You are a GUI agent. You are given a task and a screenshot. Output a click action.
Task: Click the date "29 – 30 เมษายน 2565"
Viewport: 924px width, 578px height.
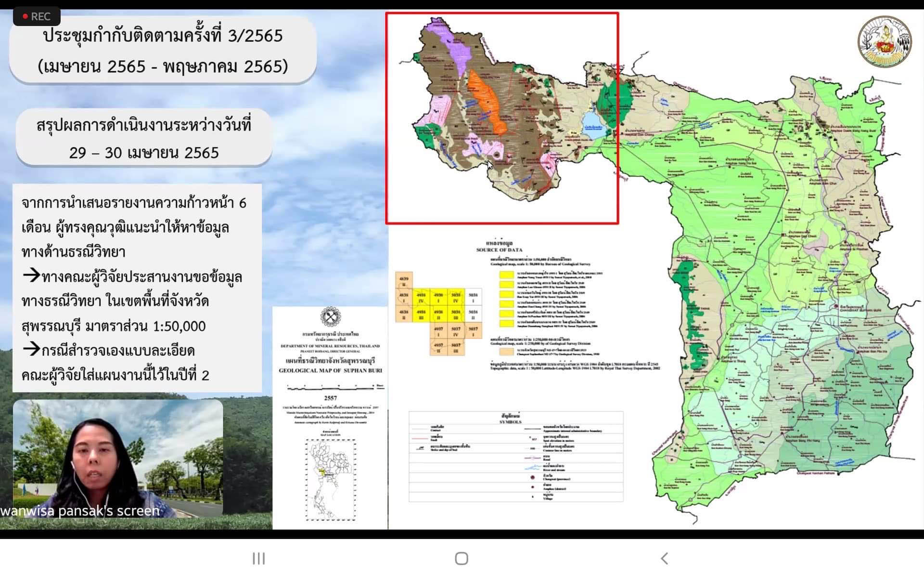144,153
